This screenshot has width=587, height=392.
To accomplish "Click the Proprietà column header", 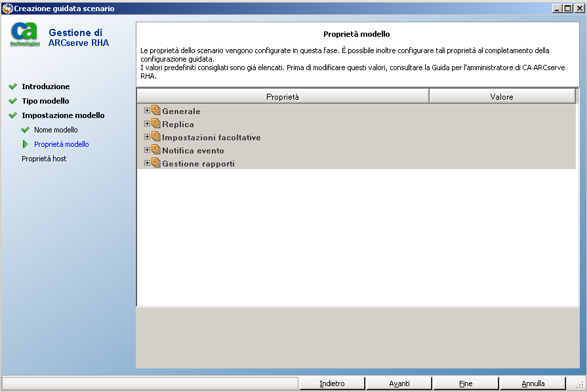I will [283, 96].
